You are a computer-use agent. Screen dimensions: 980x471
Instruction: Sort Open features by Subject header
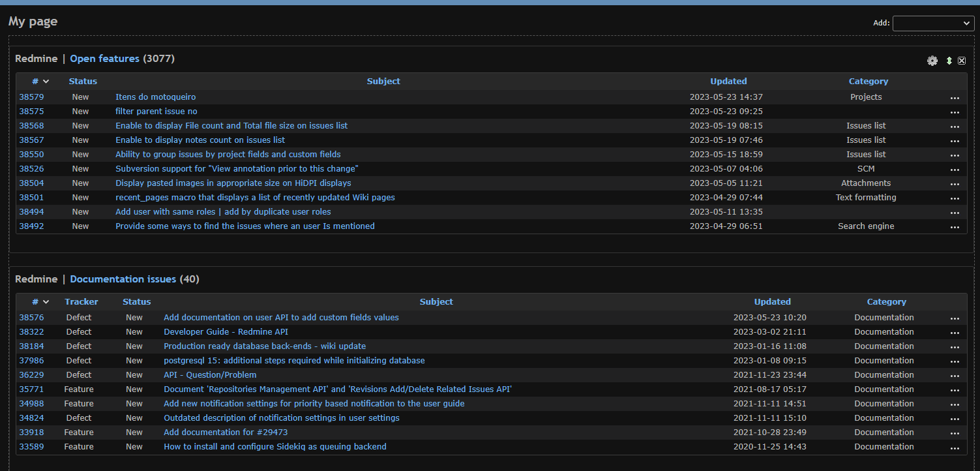point(383,82)
